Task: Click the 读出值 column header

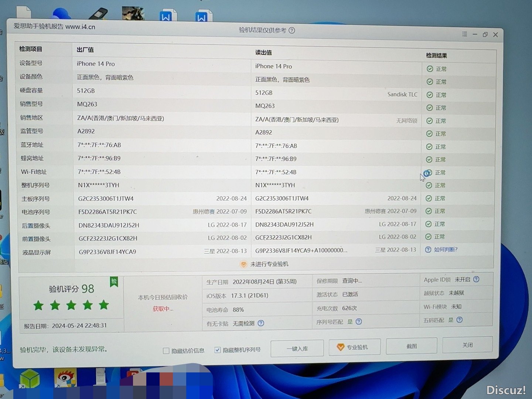Action: click(263, 52)
